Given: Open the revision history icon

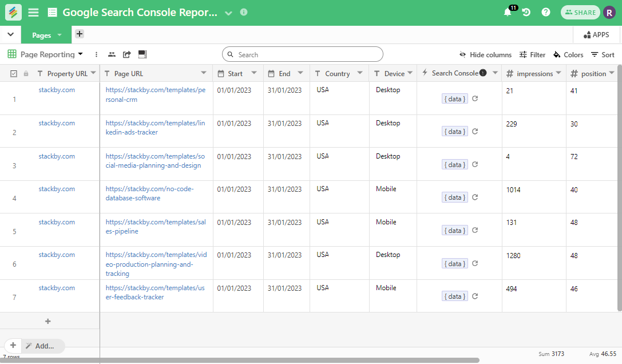Looking at the screenshot, I should pyautogui.click(x=526, y=12).
